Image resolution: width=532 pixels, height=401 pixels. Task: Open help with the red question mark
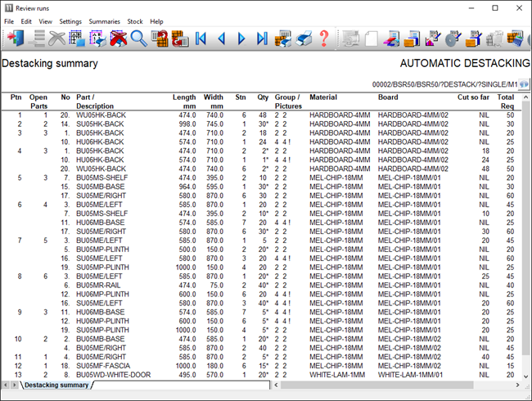[324, 38]
